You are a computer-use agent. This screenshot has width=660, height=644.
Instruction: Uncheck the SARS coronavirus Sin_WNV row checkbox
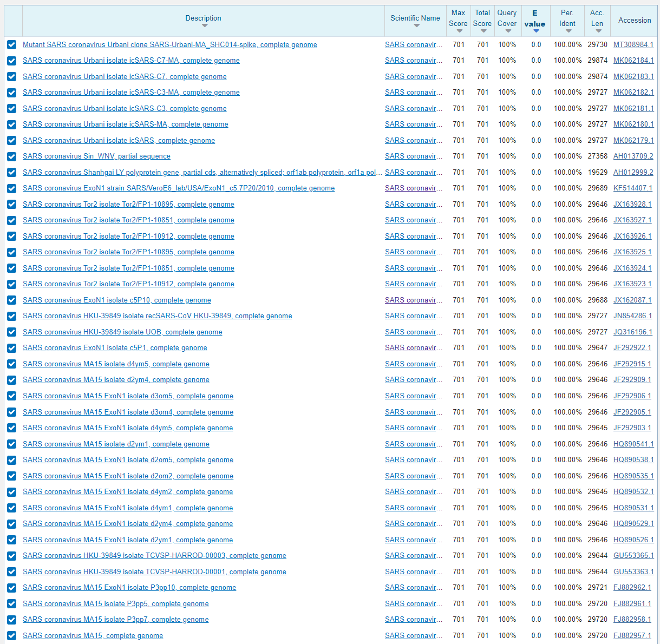click(12, 156)
